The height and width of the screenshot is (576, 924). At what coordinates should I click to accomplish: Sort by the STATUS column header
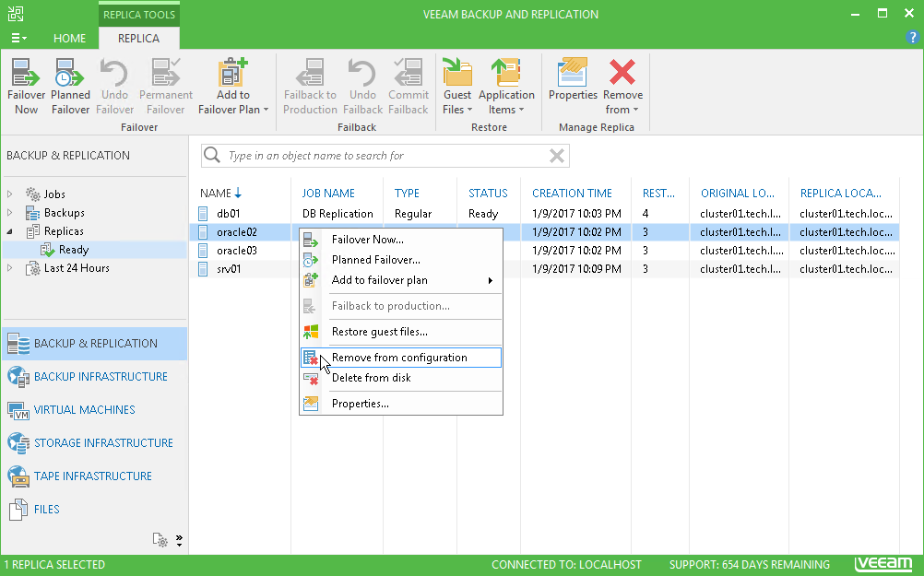488,194
